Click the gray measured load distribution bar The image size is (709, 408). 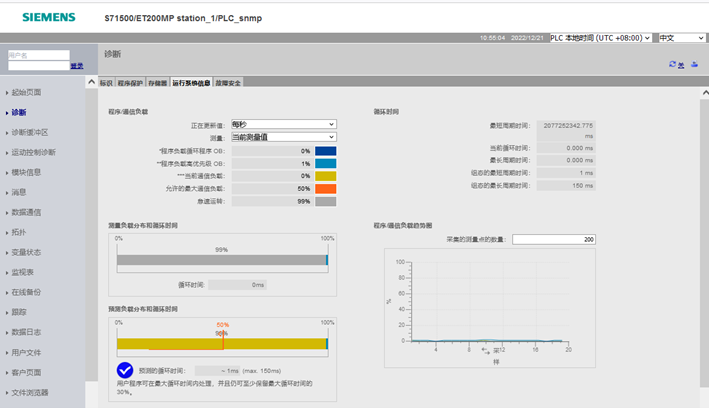(x=222, y=260)
